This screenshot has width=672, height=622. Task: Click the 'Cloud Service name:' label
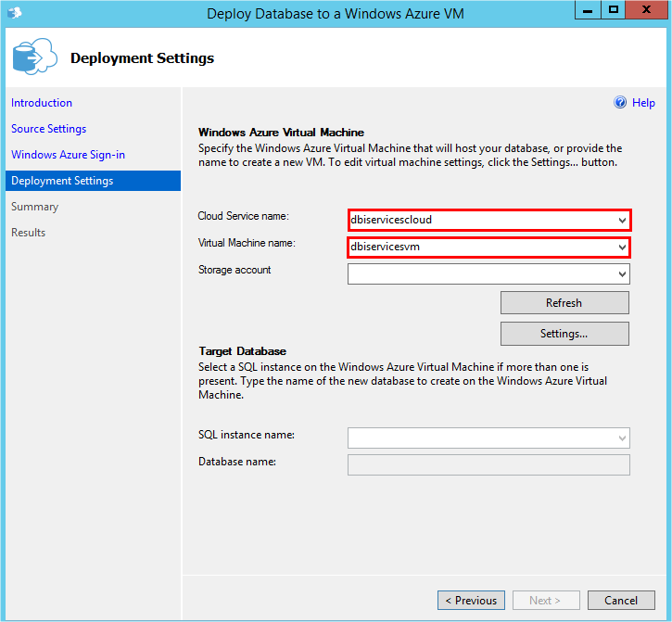[x=243, y=216]
